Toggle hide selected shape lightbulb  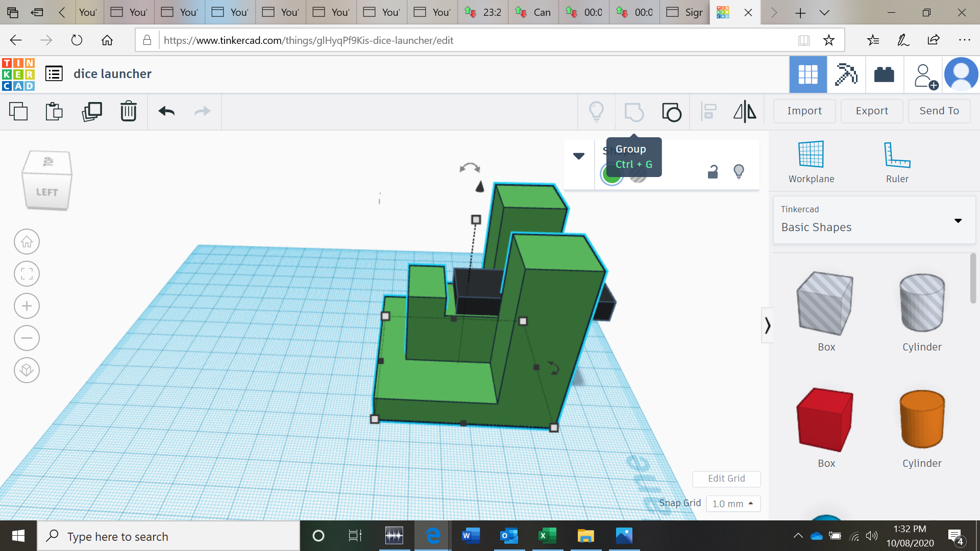739,171
